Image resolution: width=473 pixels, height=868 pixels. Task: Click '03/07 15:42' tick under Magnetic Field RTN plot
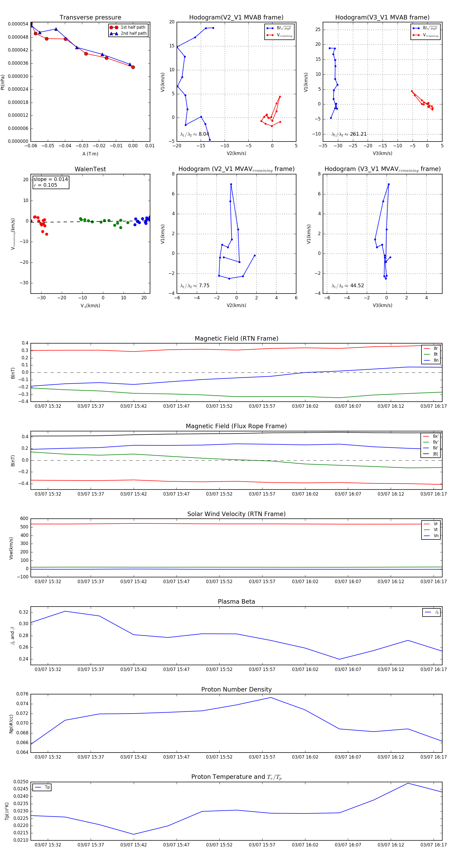point(134,406)
